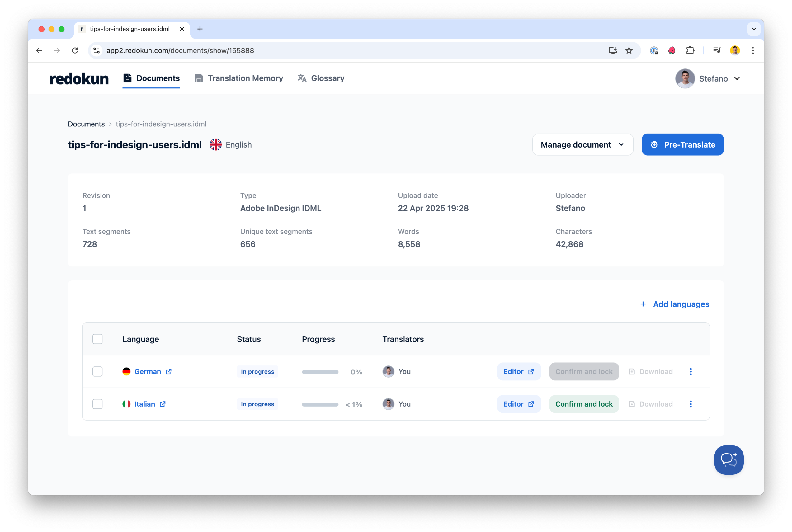Expand the Manage document dropdown
The width and height of the screenshot is (792, 532).
click(582, 145)
